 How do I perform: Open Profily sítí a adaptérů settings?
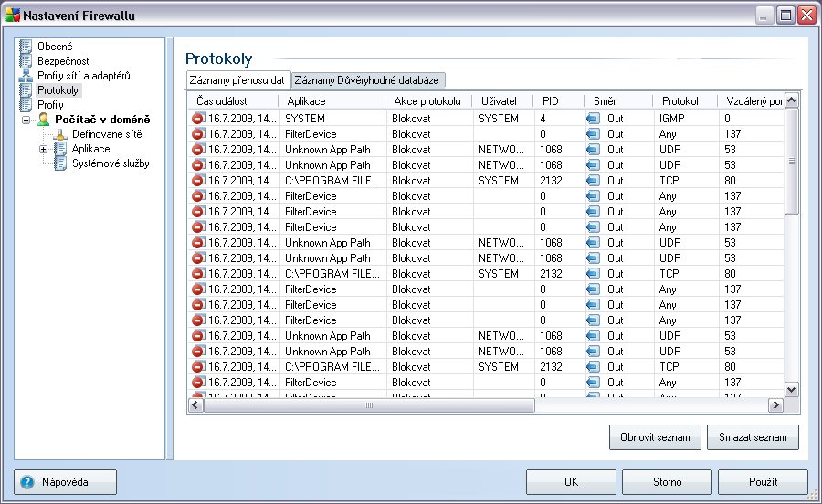[x=84, y=76]
